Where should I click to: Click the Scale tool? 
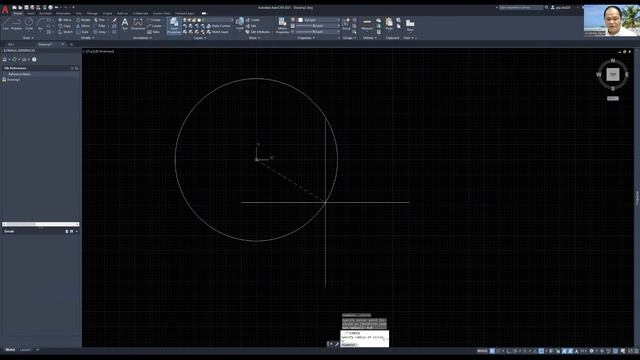82,32
